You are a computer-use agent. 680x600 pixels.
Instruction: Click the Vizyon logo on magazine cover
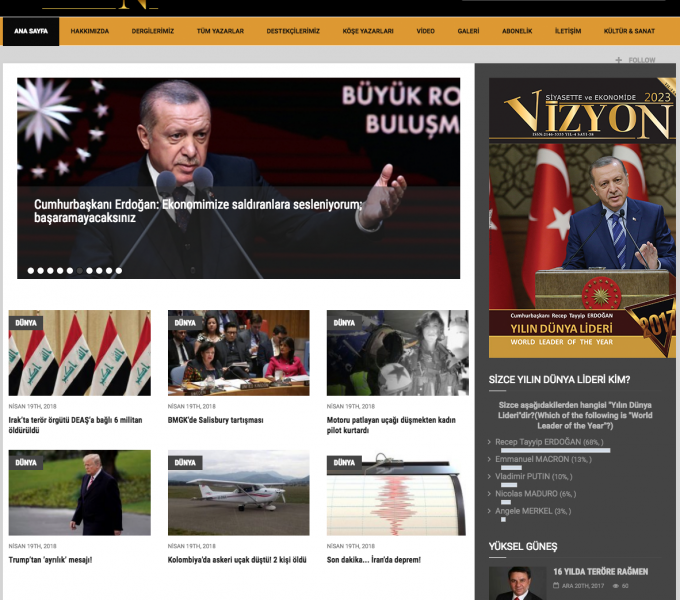(587, 120)
